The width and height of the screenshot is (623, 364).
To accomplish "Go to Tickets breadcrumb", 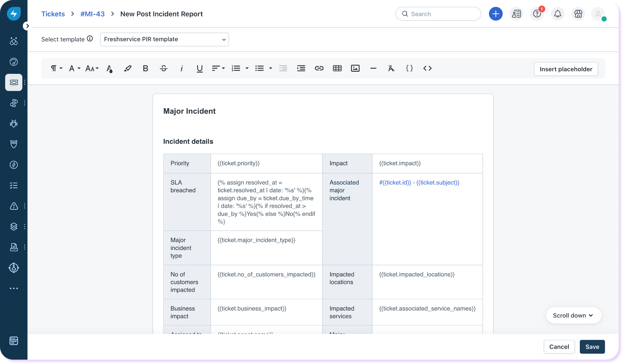I will click(x=53, y=14).
